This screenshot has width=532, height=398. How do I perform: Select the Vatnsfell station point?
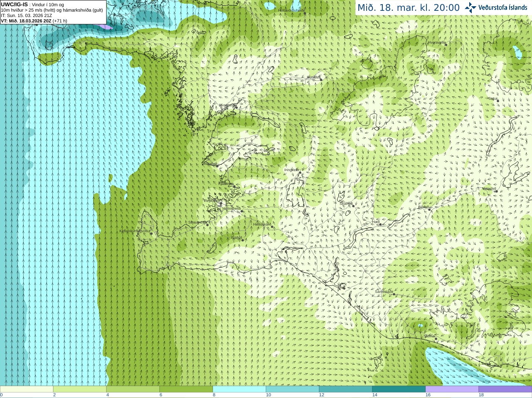tap(496, 191)
